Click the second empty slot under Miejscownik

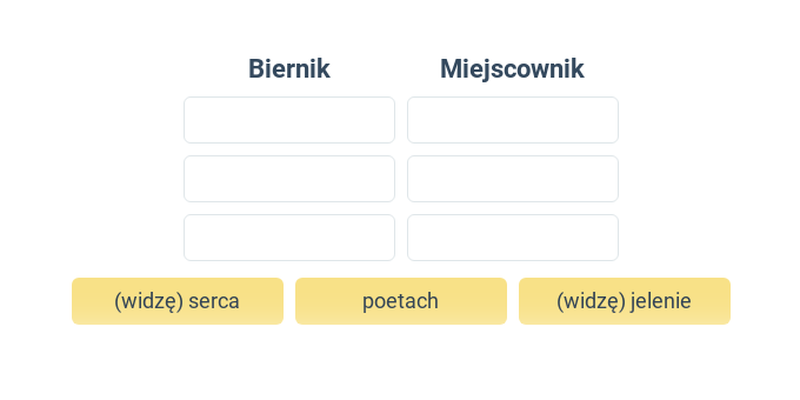tap(513, 179)
